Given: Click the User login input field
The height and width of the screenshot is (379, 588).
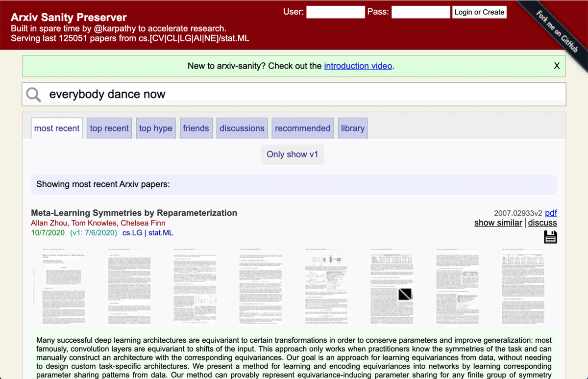Looking at the screenshot, I should pos(335,12).
